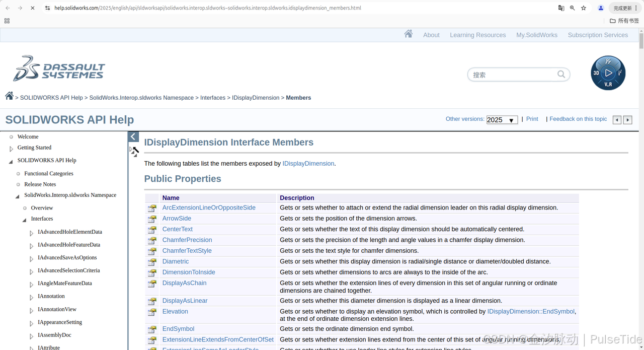Open the IDisplayDimension link in the intro sentence

point(308,164)
